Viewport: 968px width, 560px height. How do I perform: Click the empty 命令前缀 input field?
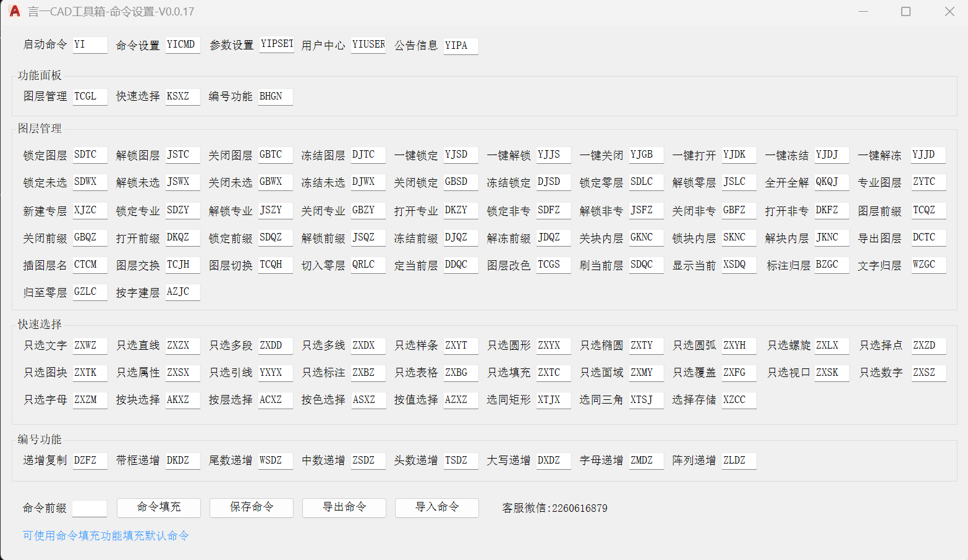(90, 508)
